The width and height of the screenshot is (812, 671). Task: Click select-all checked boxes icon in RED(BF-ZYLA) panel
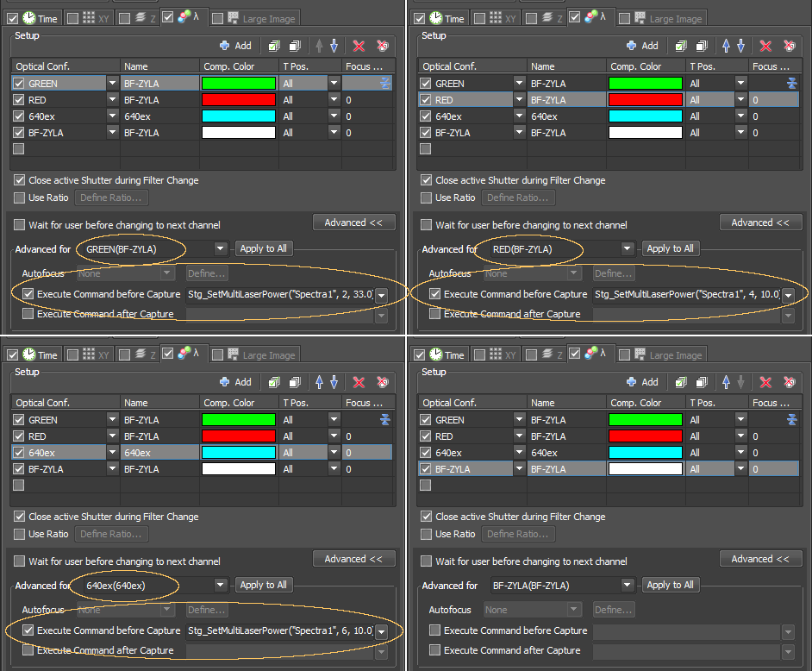point(681,46)
